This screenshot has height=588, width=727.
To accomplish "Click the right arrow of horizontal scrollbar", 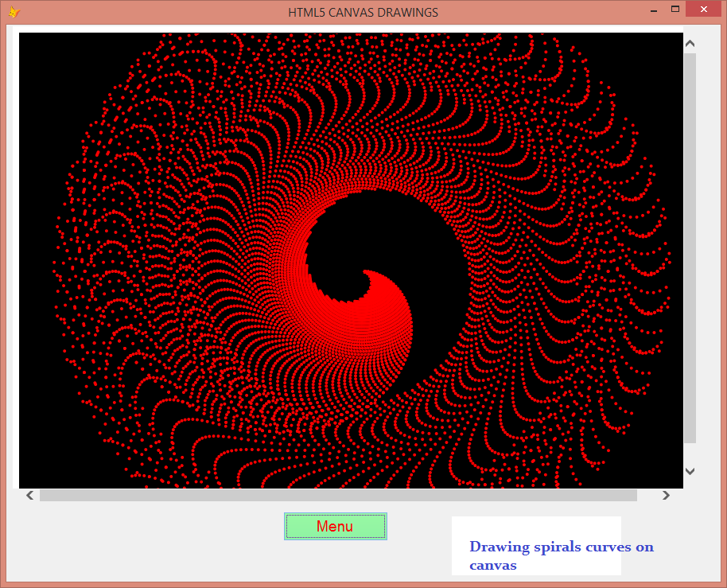I will point(666,495).
